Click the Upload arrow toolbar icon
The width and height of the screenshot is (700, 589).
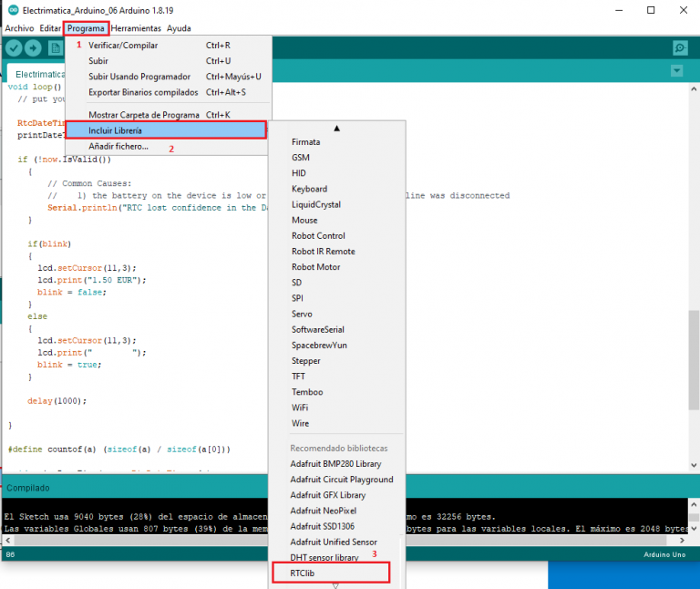33,48
